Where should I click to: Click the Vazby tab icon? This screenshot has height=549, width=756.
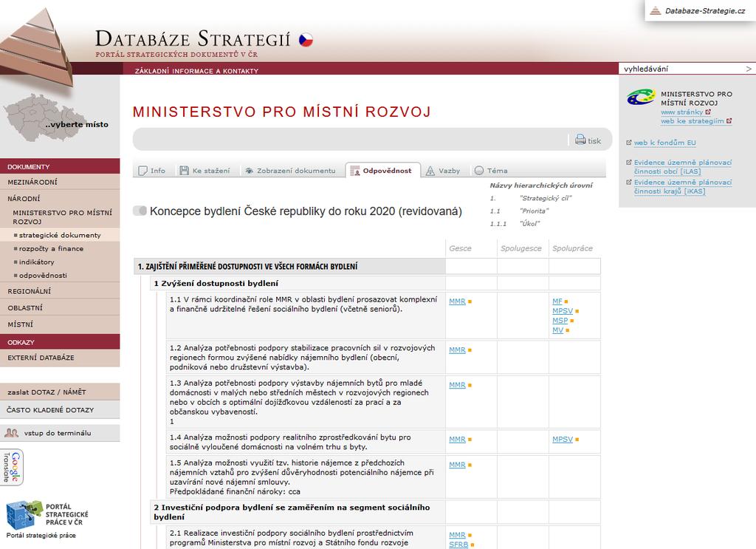tap(430, 171)
